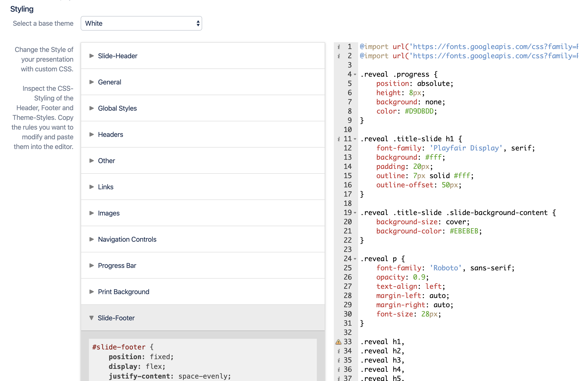Click the warning triangle beside line 33

coord(338,341)
